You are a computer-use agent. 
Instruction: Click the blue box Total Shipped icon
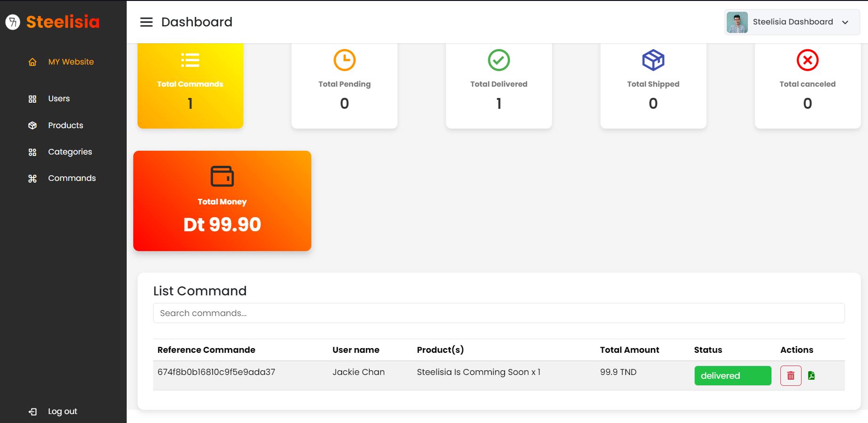point(653,60)
